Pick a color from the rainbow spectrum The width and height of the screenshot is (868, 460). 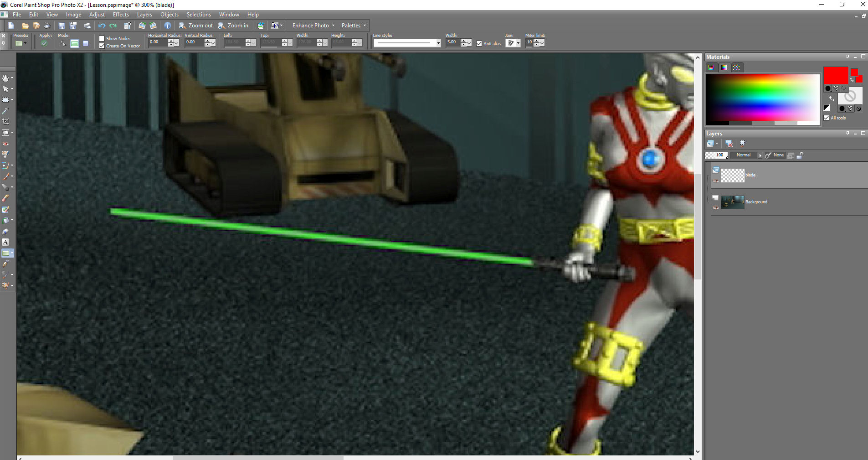pos(763,98)
